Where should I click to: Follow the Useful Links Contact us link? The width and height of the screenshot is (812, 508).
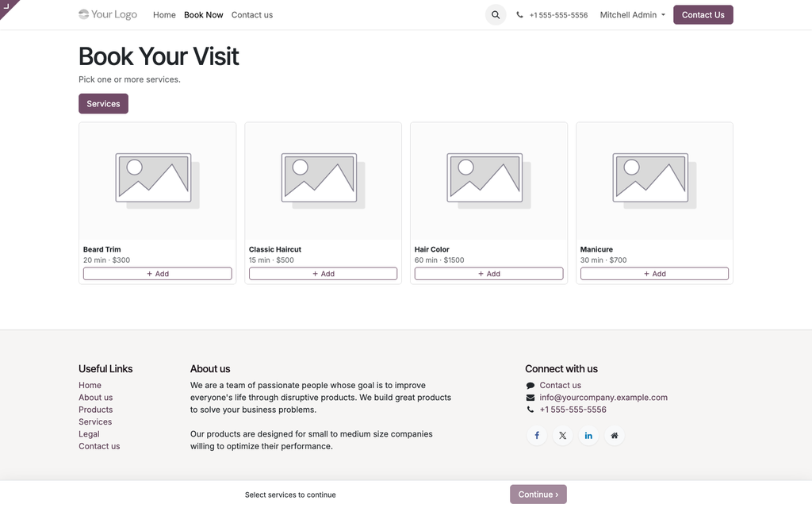[x=99, y=446]
